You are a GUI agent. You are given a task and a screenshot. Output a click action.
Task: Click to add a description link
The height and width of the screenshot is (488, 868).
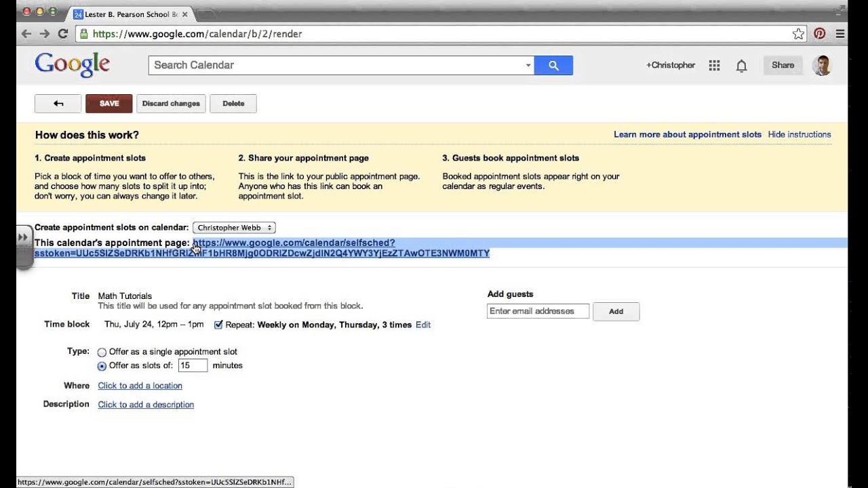click(146, 405)
